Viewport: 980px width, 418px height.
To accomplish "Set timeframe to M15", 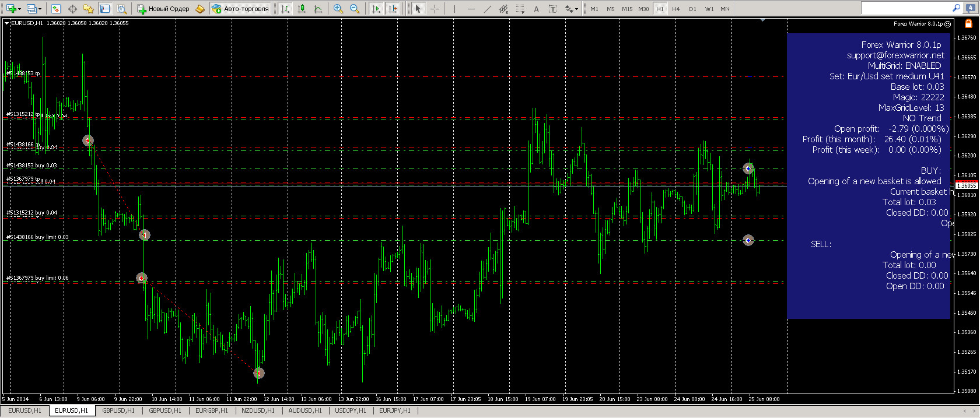I will pos(627,9).
